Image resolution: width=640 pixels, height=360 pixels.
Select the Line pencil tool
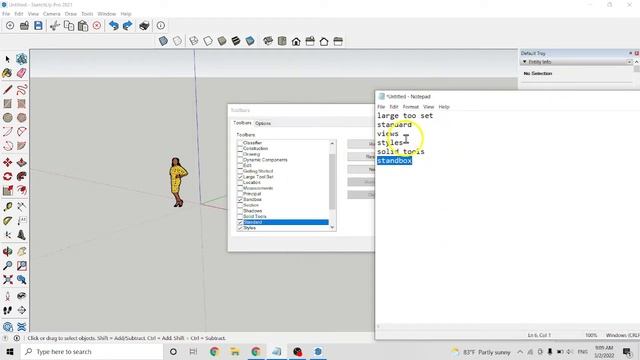pos(7,90)
